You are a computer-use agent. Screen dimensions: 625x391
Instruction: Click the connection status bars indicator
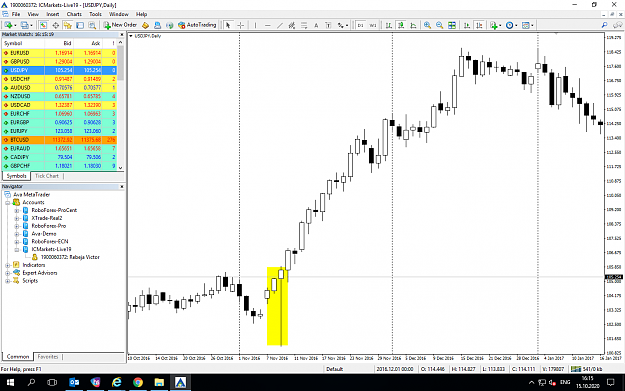click(x=576, y=369)
